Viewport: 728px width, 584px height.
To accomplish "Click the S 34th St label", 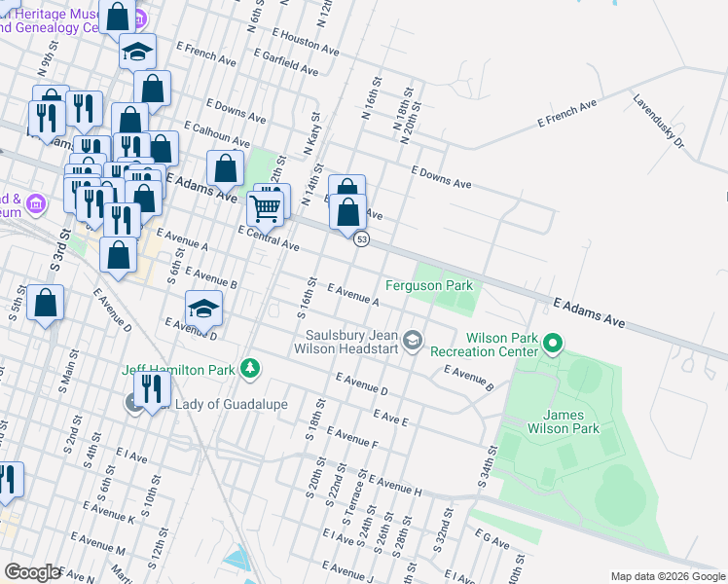I will 488,466.
